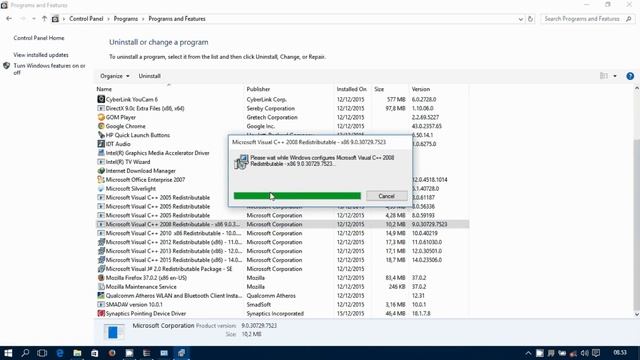The image size is (640, 360).
Task: Sort by the Installed On column header
Action: click(352, 89)
